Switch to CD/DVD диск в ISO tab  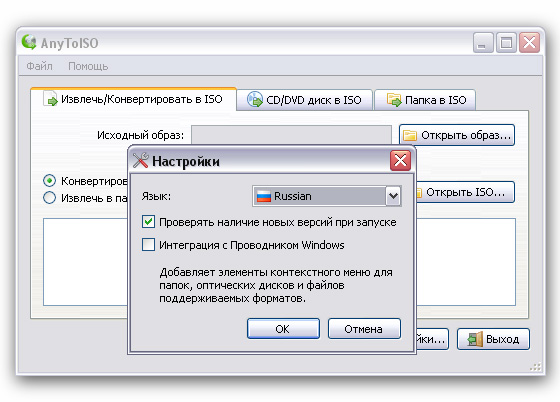click(x=304, y=100)
